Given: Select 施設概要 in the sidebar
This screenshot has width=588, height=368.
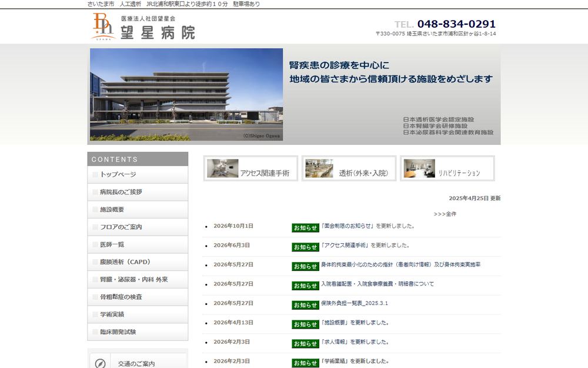Looking at the screenshot, I should (138, 210).
